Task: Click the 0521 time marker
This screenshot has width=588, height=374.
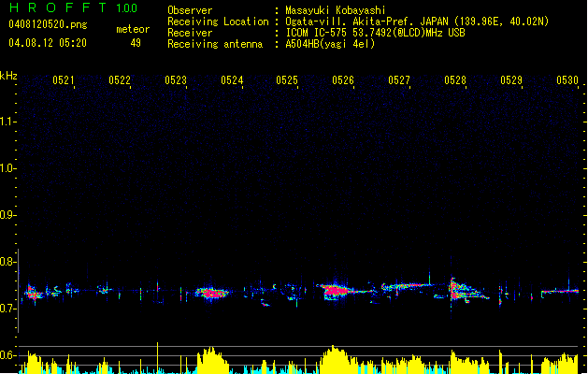Action: [x=63, y=80]
